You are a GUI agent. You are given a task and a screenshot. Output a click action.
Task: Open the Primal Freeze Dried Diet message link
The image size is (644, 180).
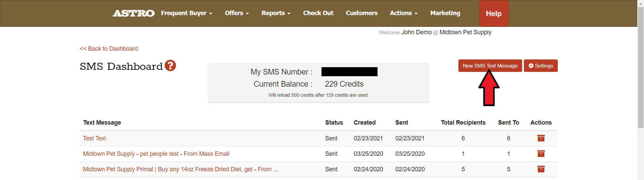180,169
